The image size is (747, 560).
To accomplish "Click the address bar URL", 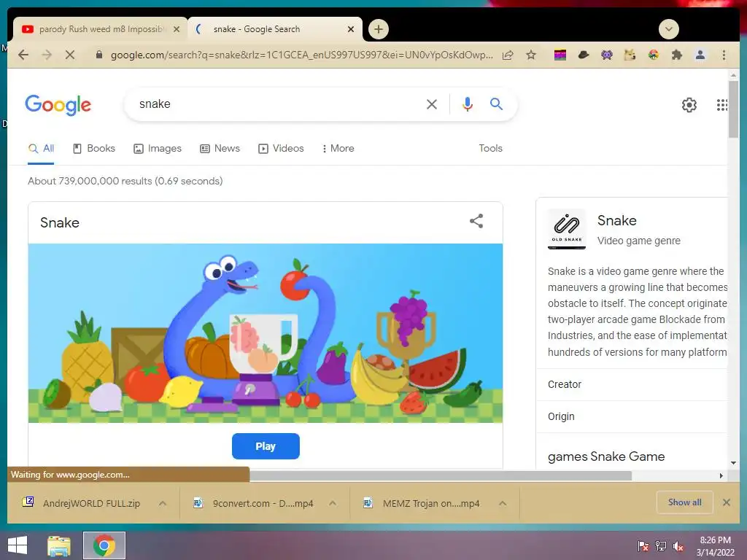I will point(301,55).
